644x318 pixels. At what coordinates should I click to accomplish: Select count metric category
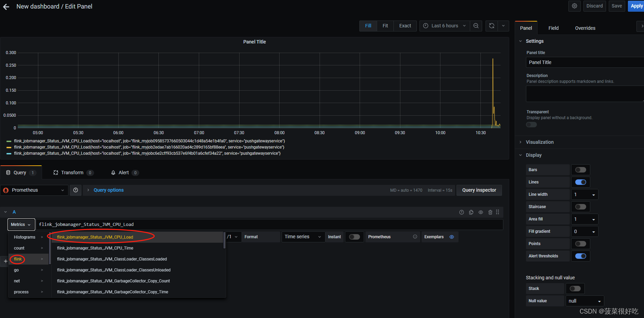point(28,248)
